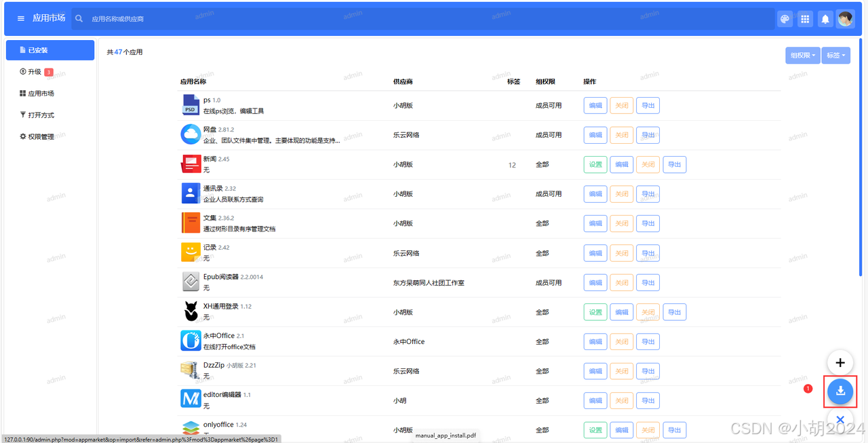Click the 记录 yellow smiley icon
Image resolution: width=868 pixels, height=443 pixels.
click(191, 252)
